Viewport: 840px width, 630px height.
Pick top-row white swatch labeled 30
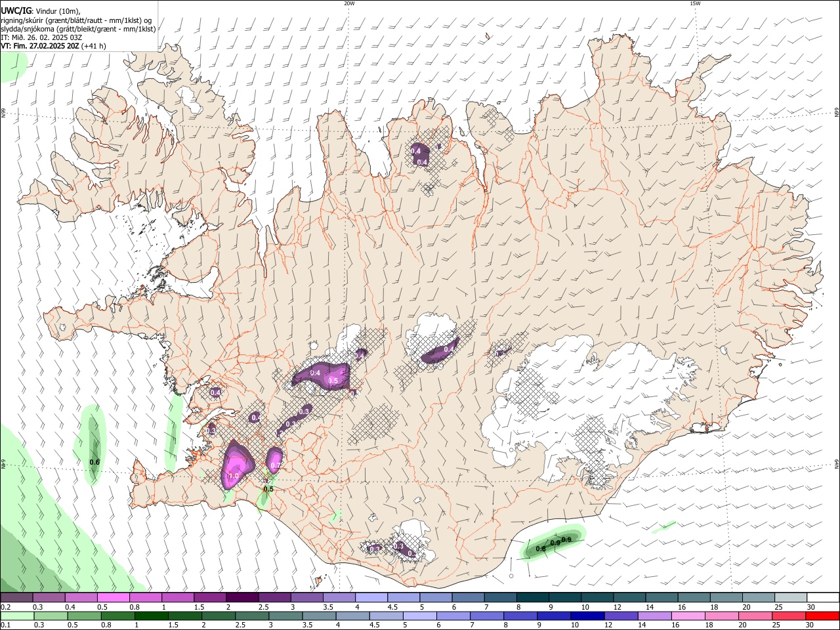click(x=822, y=597)
